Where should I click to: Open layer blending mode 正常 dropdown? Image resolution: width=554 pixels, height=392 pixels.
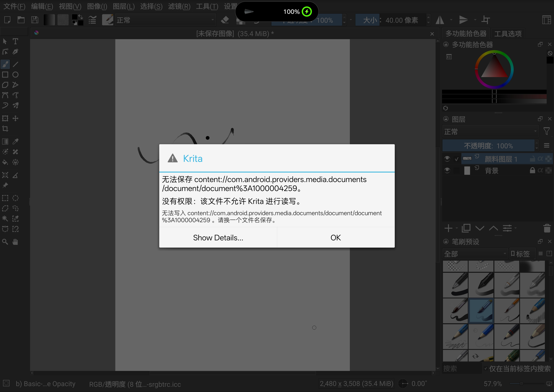coord(490,132)
